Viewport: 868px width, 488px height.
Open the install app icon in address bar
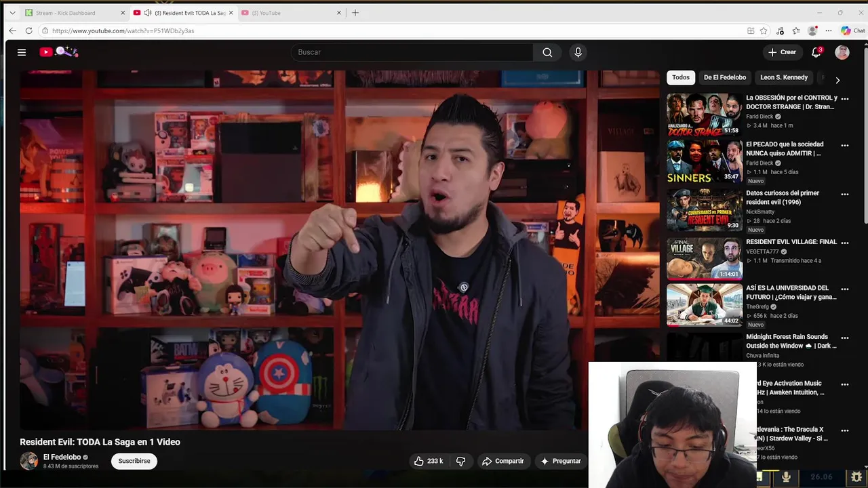pyautogui.click(x=751, y=30)
